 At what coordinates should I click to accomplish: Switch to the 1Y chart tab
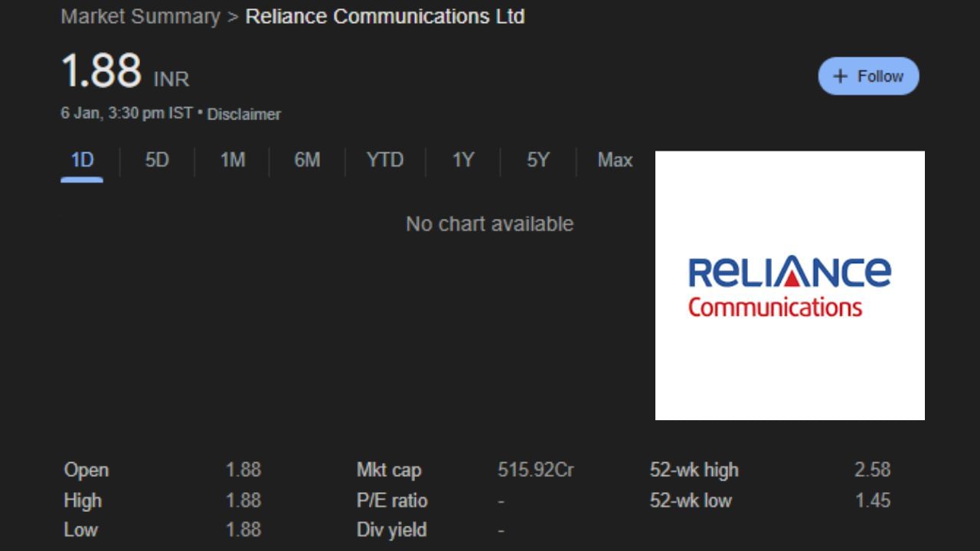tap(462, 160)
